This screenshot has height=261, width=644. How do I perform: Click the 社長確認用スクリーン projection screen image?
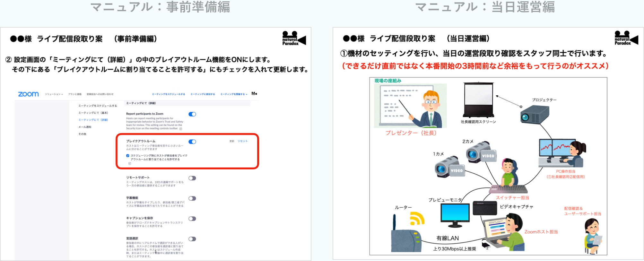point(478,100)
